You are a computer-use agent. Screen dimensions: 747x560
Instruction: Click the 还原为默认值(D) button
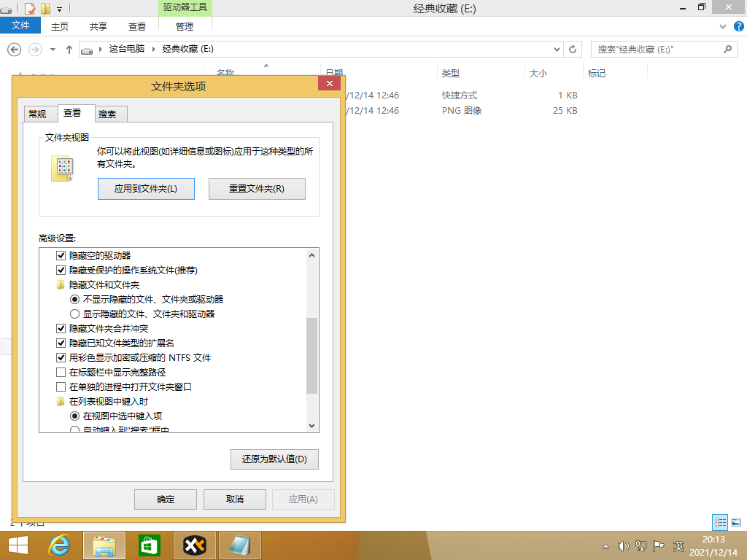pyautogui.click(x=274, y=459)
